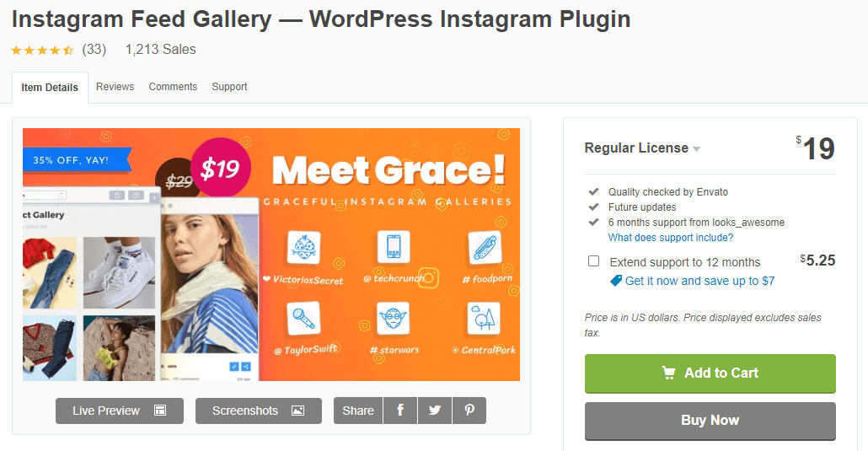The width and height of the screenshot is (868, 451).
Task: Click the Live Preview layout icon
Action: [x=160, y=411]
